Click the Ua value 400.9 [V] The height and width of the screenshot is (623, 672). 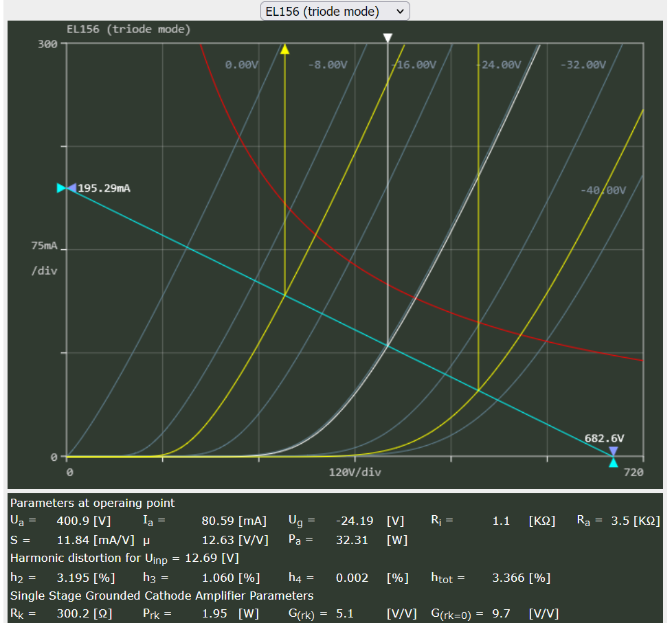pyautogui.click(x=84, y=521)
